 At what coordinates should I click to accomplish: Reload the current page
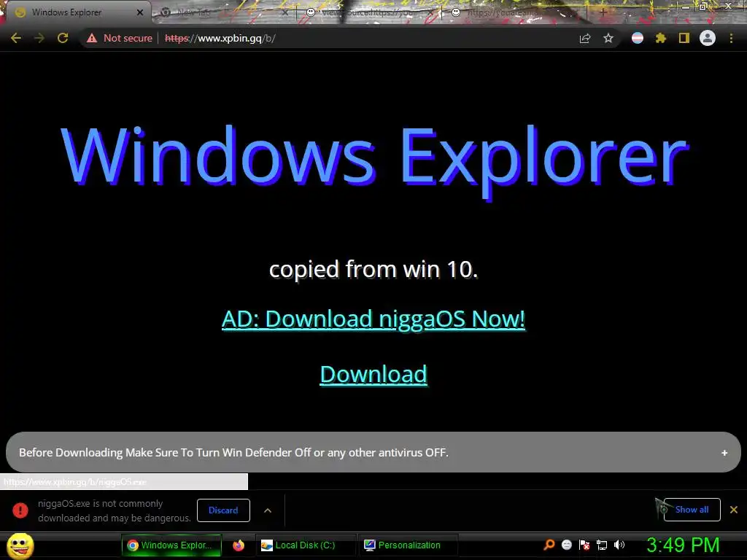[63, 38]
